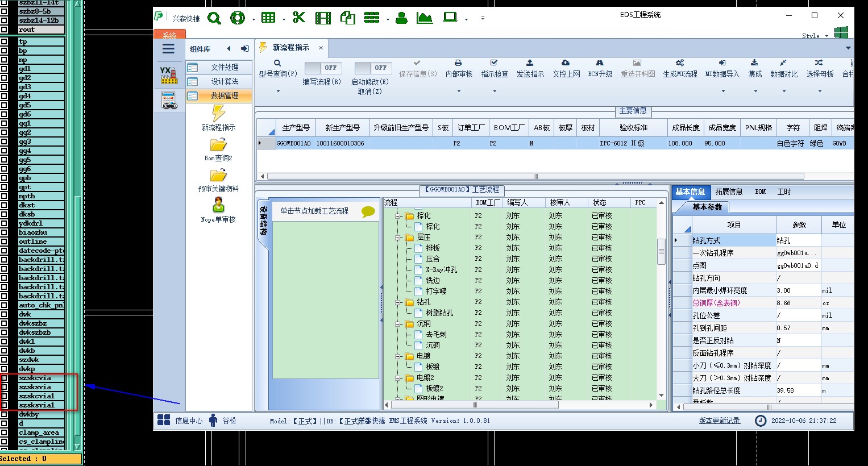Click the green film strip icon

pos(323,18)
